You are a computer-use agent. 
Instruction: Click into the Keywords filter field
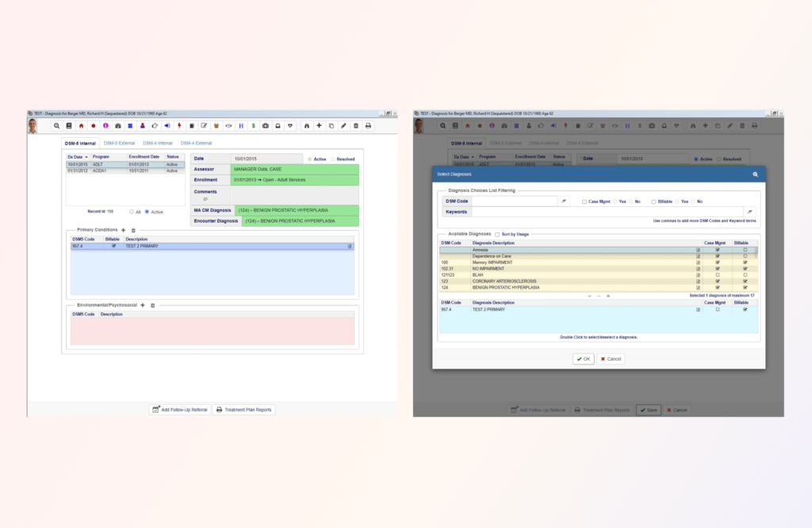tap(607, 212)
